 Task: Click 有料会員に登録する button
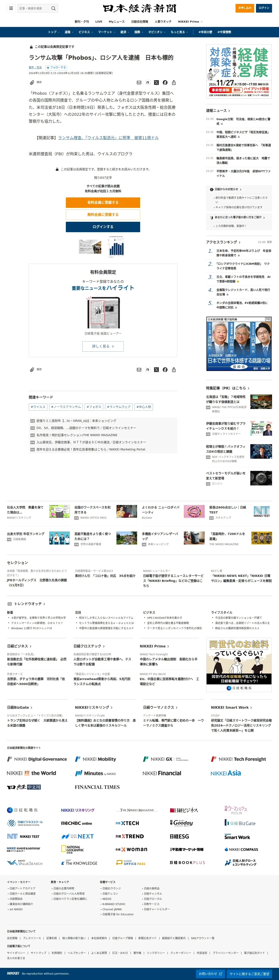[103, 202]
